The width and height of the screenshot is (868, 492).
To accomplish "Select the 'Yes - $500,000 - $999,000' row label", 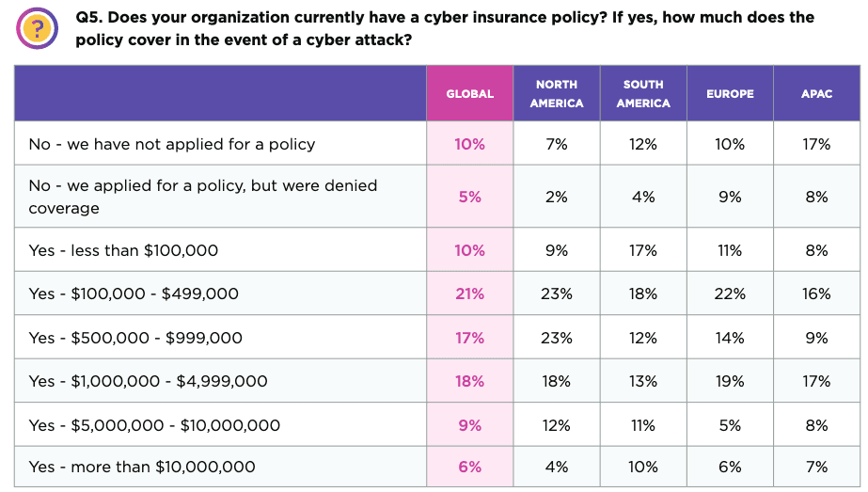I will [135, 338].
